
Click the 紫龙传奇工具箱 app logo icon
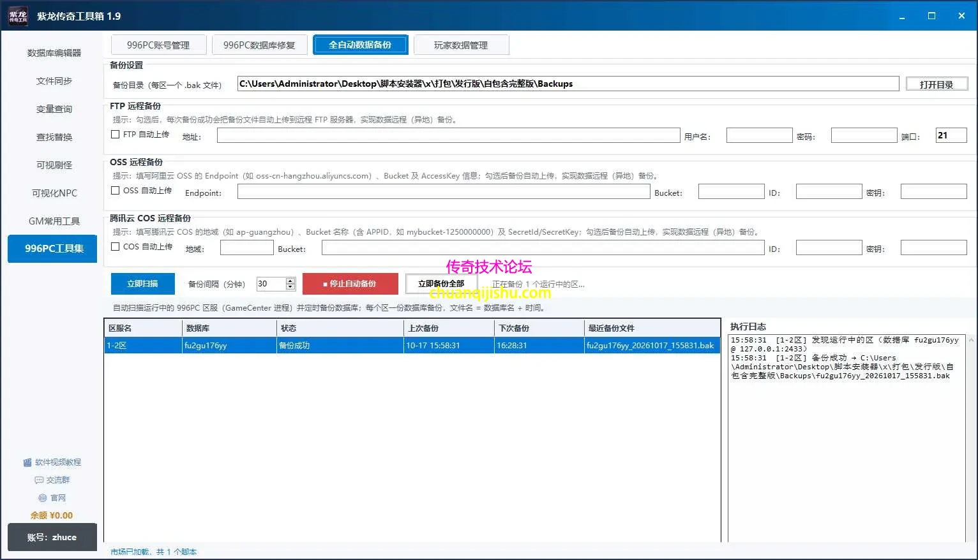[x=18, y=16]
